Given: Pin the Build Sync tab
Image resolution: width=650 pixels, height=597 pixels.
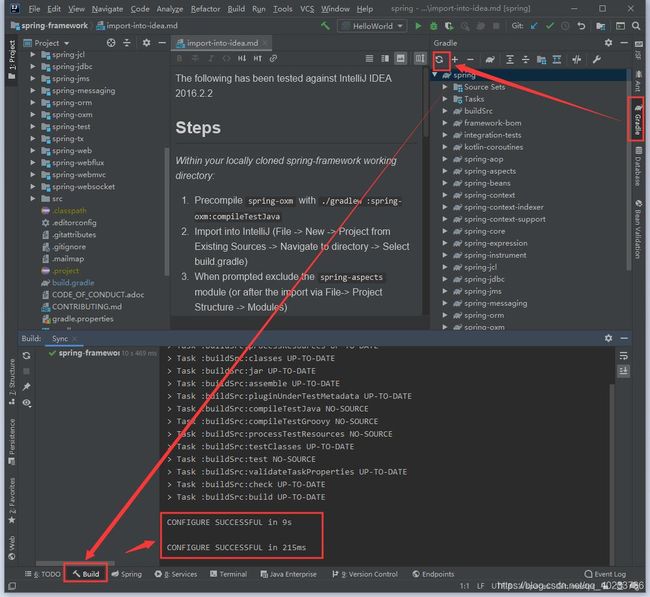Looking at the screenshot, I should pyautogui.click(x=27, y=387).
